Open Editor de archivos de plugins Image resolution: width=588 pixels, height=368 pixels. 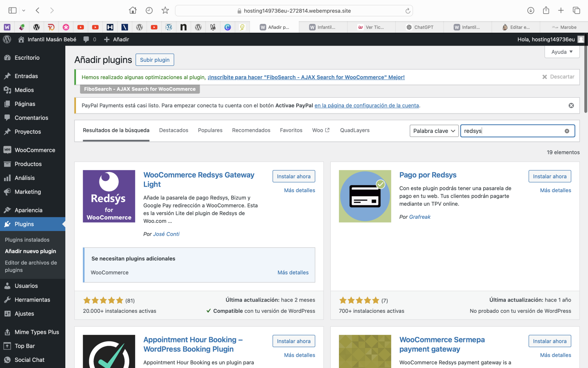click(x=31, y=266)
